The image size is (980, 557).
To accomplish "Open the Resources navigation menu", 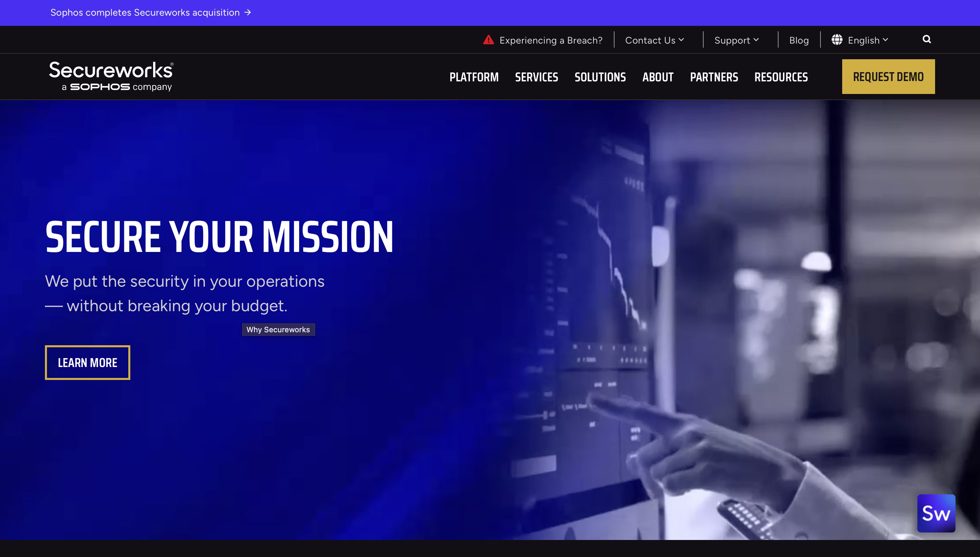I will (781, 77).
